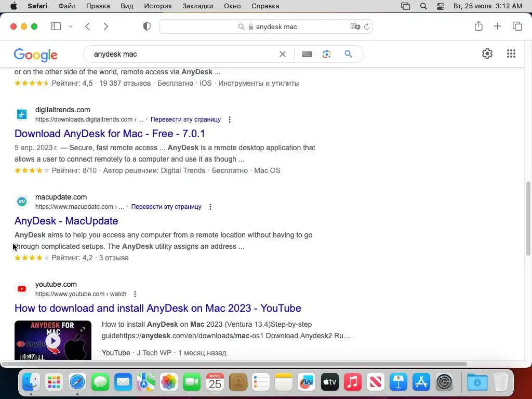This screenshot has width=532, height=399.
Task: Open more options for macupdate result
Action: pos(210,207)
